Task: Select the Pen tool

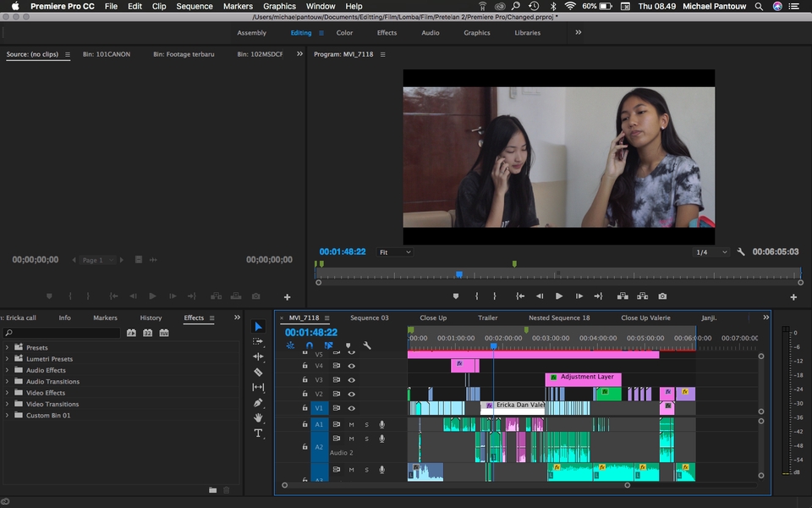Action: click(x=259, y=402)
